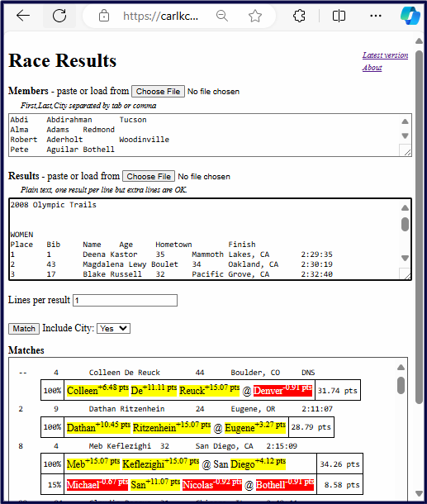The width and height of the screenshot is (427, 504).
Task: Toggle split screen view icon
Action: coord(339,16)
